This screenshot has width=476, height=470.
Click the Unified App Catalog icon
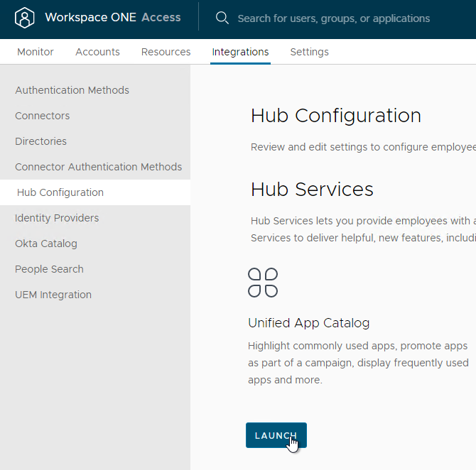tap(263, 283)
